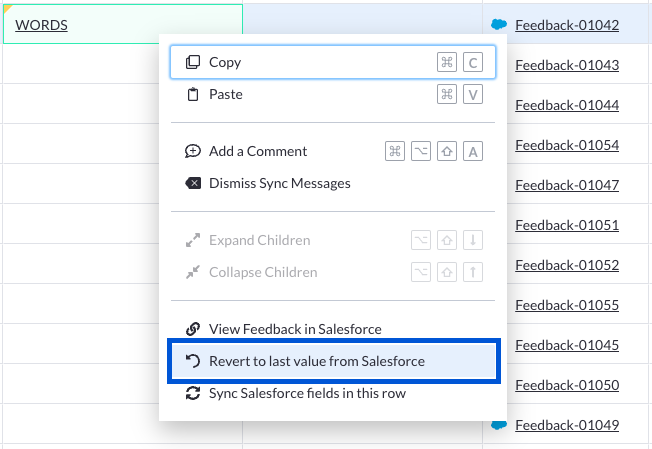Click the Copy icon in context menu
The height and width of the screenshot is (449, 652).
coord(193,62)
